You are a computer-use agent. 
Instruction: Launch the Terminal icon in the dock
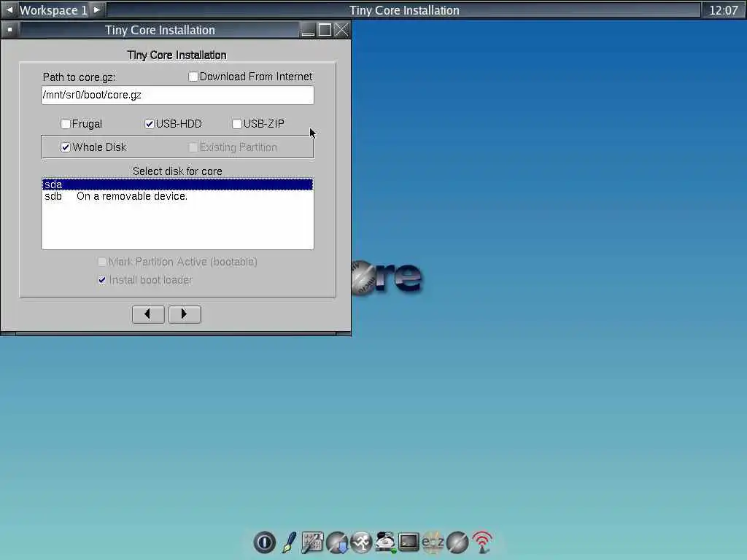[x=409, y=542]
